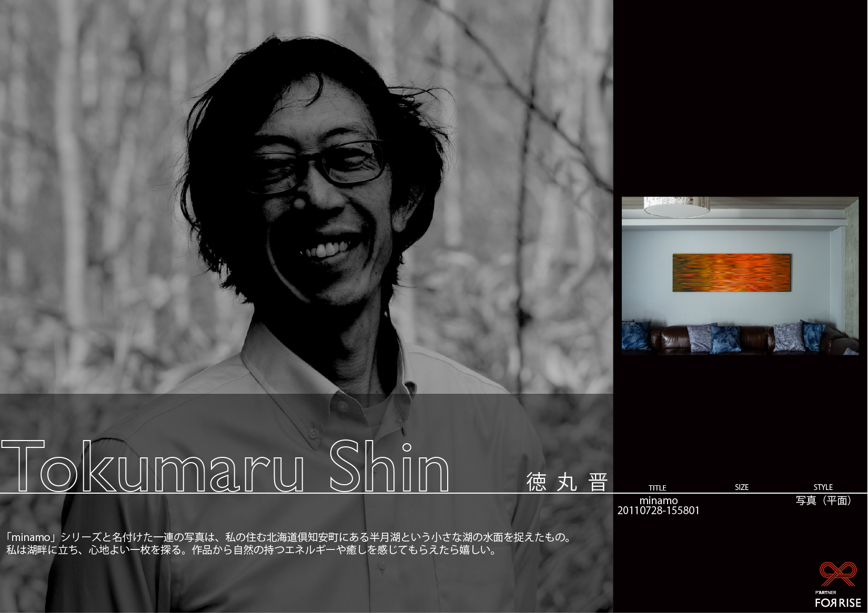868x613 pixels.
Task: Click the red Forrise ribbon knot logo
Action: pos(837,574)
